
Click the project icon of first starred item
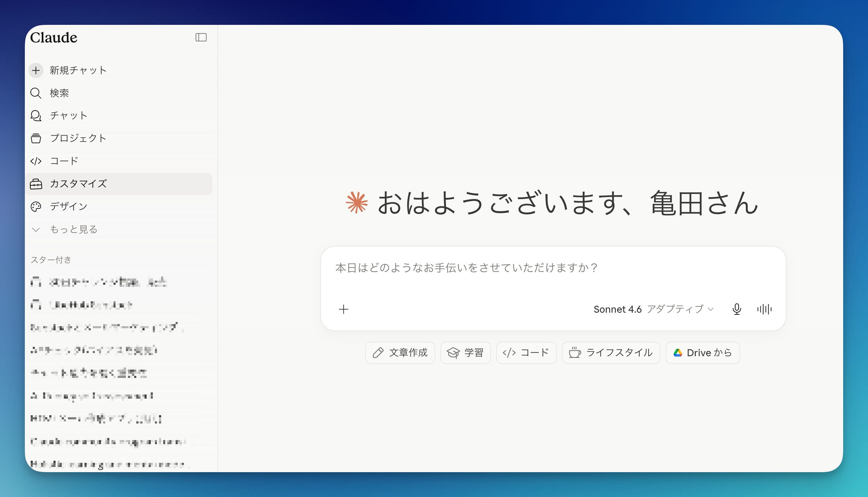tap(36, 282)
